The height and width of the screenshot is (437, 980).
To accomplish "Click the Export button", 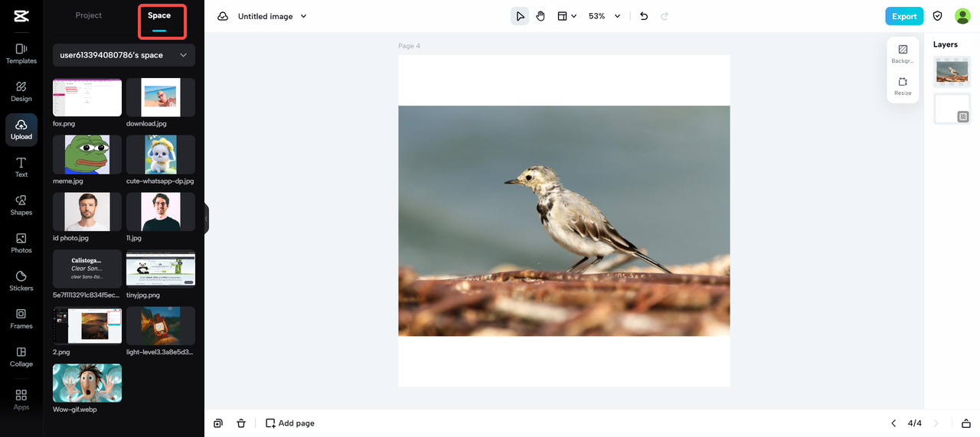I will [x=904, y=16].
